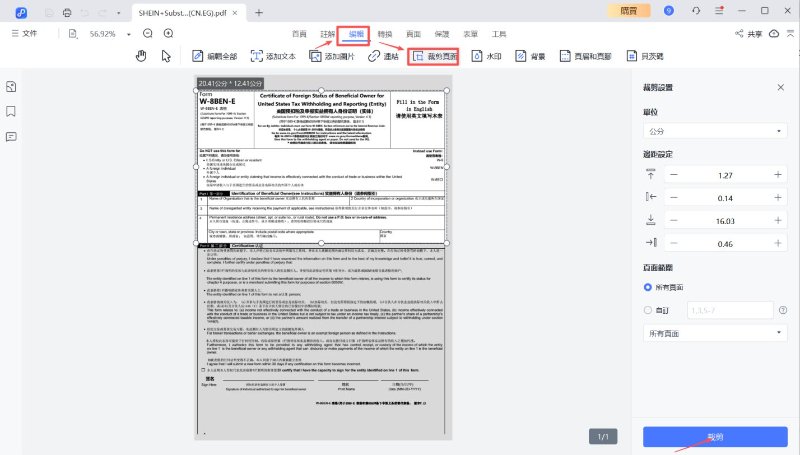The image size is (800, 455).
Task: Switch to the 保護 (Protect) tab
Action: [442, 34]
